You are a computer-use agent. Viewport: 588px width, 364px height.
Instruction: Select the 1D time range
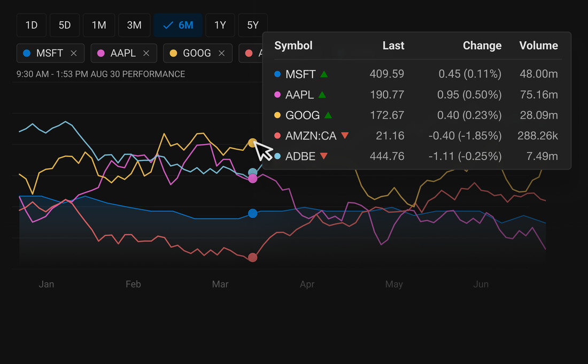click(x=32, y=25)
